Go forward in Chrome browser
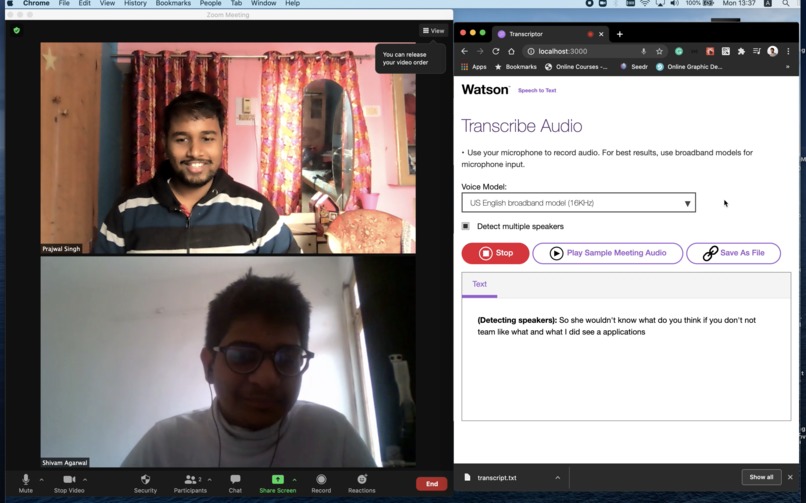This screenshot has width=806, height=503. (480, 51)
